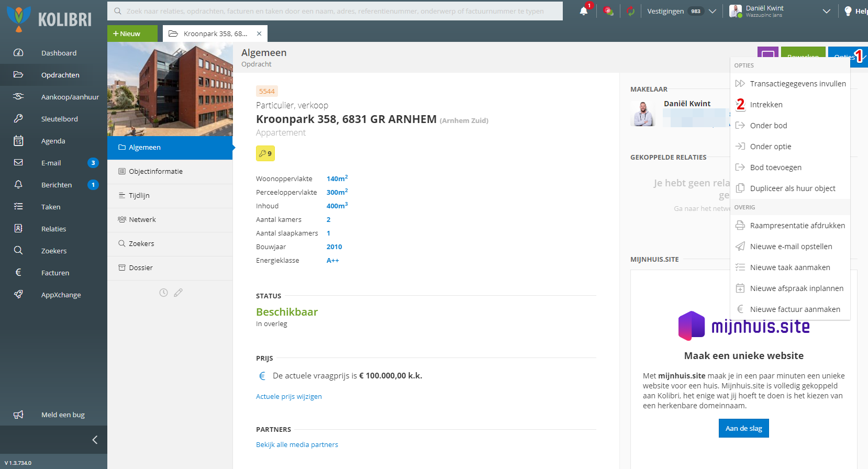
Task: Open Zoekers in the object menu
Action: (170, 244)
